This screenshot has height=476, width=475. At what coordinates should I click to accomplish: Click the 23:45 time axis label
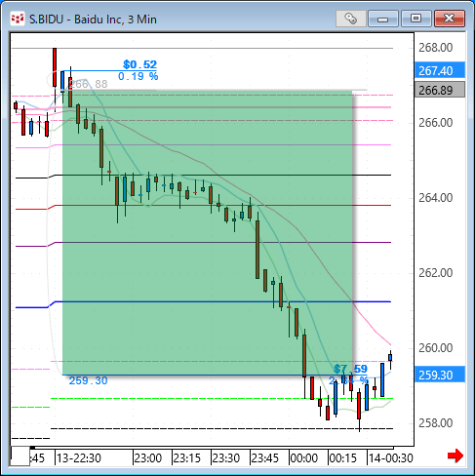click(x=265, y=458)
